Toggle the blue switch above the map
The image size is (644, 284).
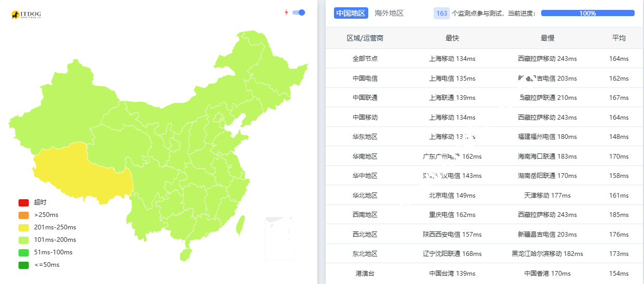pyautogui.click(x=299, y=12)
